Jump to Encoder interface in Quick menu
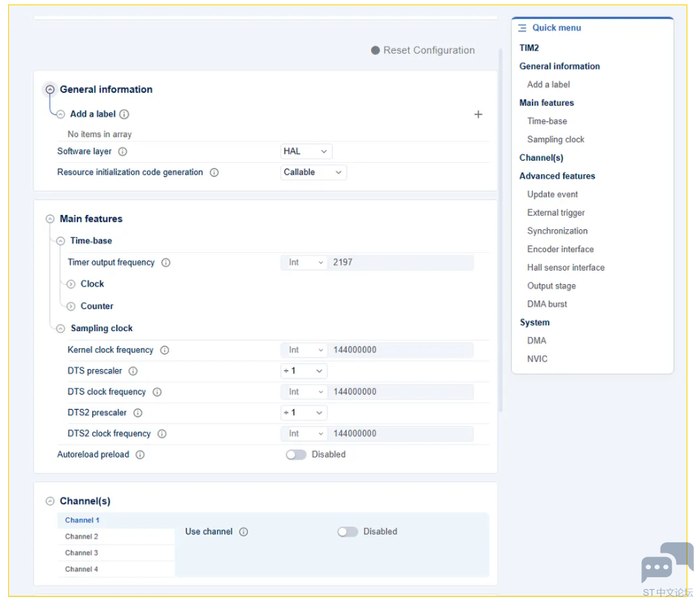700x604 pixels. [560, 249]
